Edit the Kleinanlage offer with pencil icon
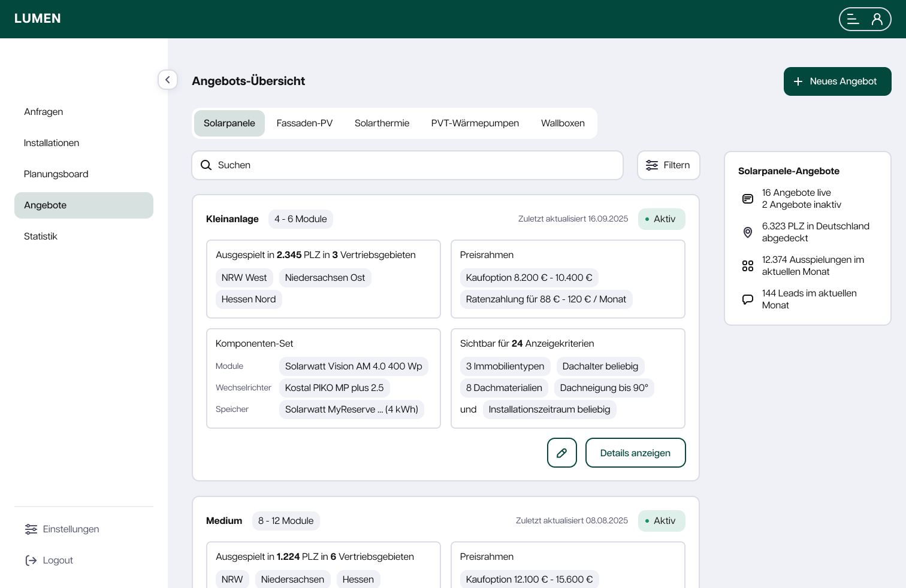906x588 pixels. pyautogui.click(x=562, y=453)
